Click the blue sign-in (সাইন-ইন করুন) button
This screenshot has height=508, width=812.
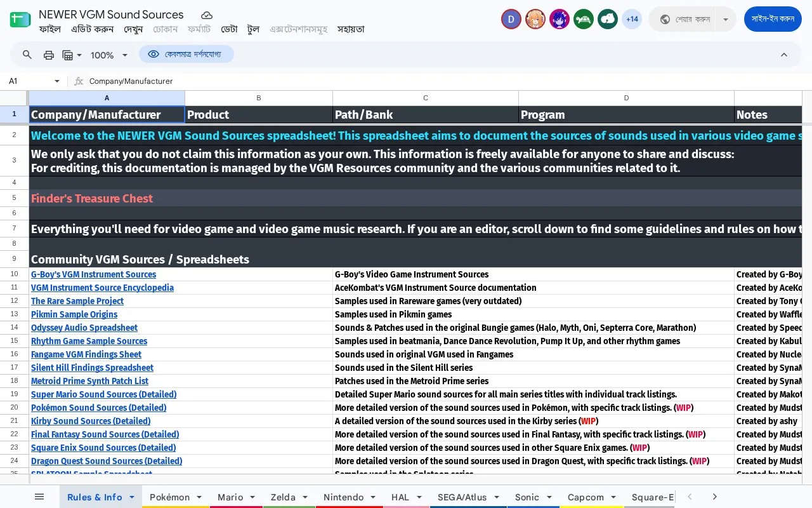click(x=773, y=19)
